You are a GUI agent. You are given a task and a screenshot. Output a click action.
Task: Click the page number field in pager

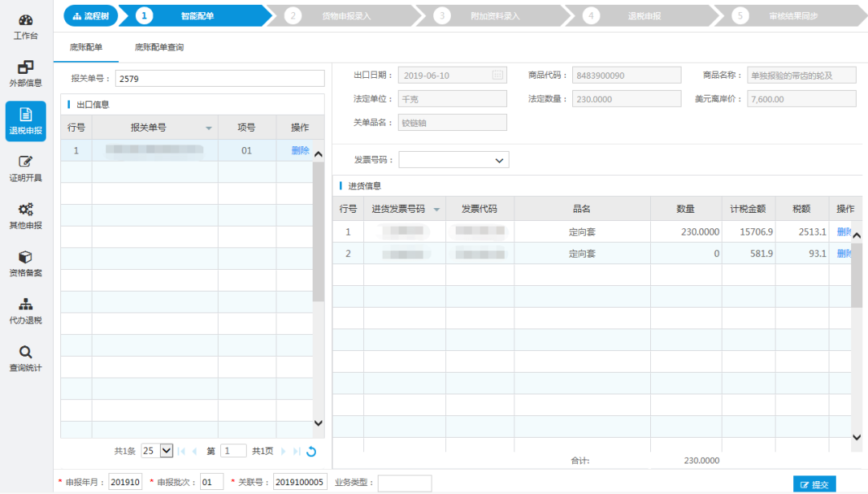click(233, 451)
